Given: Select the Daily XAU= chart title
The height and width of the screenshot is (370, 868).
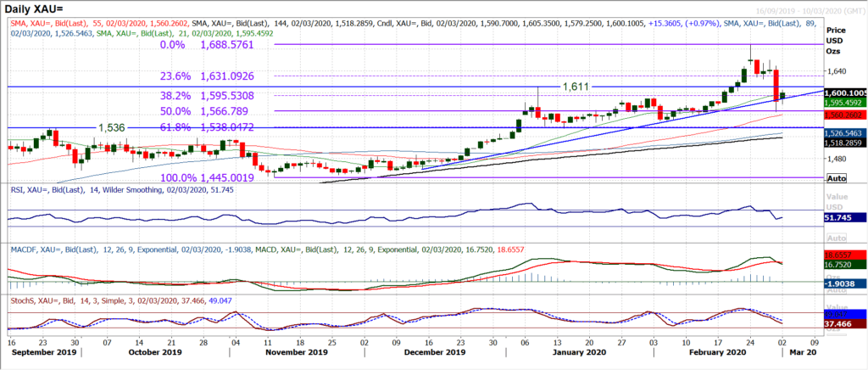Looking at the screenshot, I should click(37, 8).
